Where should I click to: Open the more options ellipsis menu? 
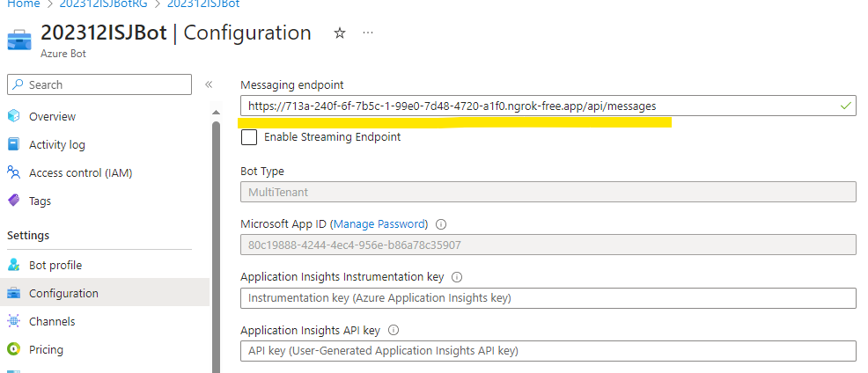pos(368,33)
